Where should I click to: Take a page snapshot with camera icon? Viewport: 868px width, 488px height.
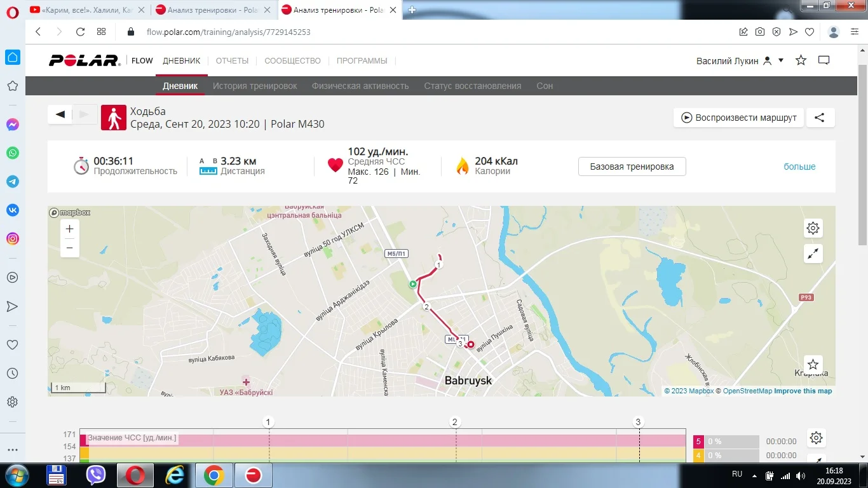(x=760, y=32)
